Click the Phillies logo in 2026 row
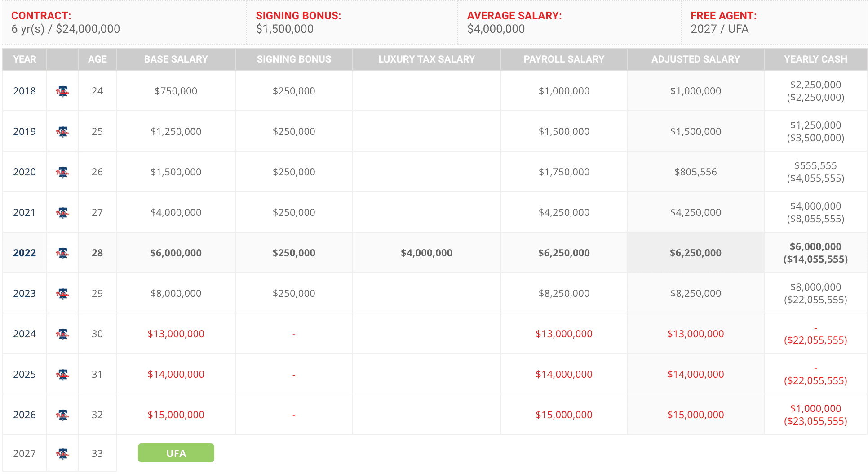This screenshot has height=474, width=868. pos(62,415)
